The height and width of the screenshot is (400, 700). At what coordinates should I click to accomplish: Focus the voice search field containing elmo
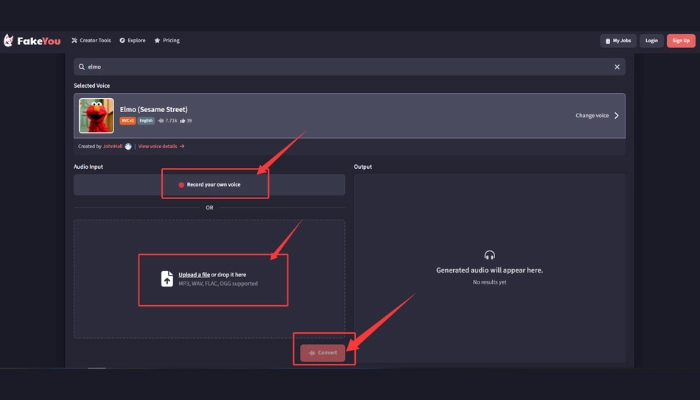click(349, 67)
